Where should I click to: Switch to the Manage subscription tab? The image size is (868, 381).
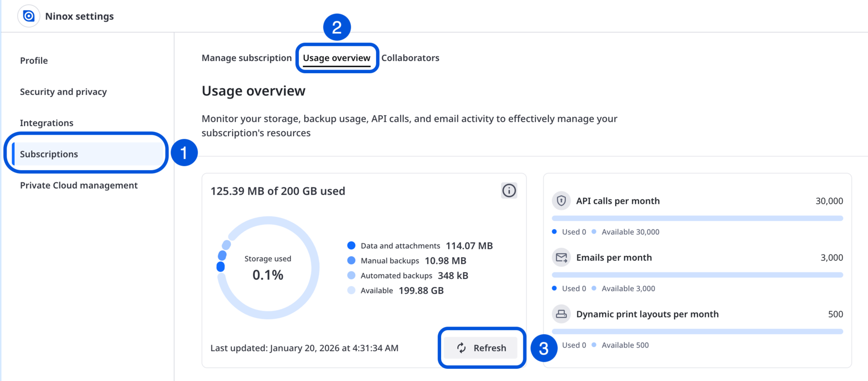[246, 58]
